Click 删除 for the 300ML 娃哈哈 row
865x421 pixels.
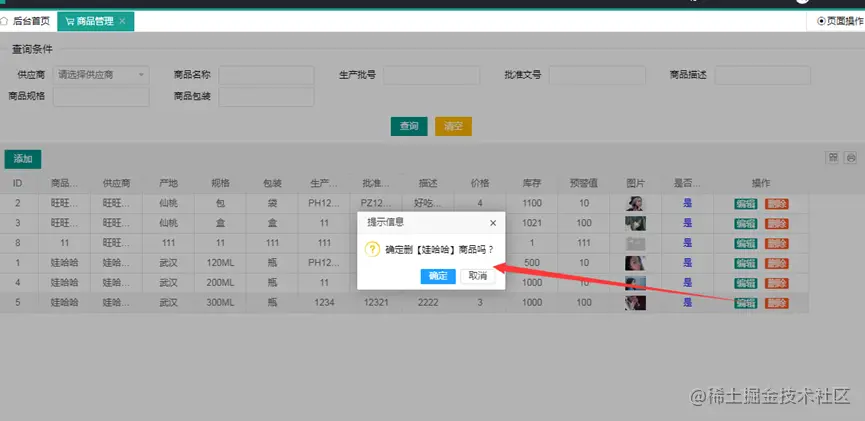(777, 303)
